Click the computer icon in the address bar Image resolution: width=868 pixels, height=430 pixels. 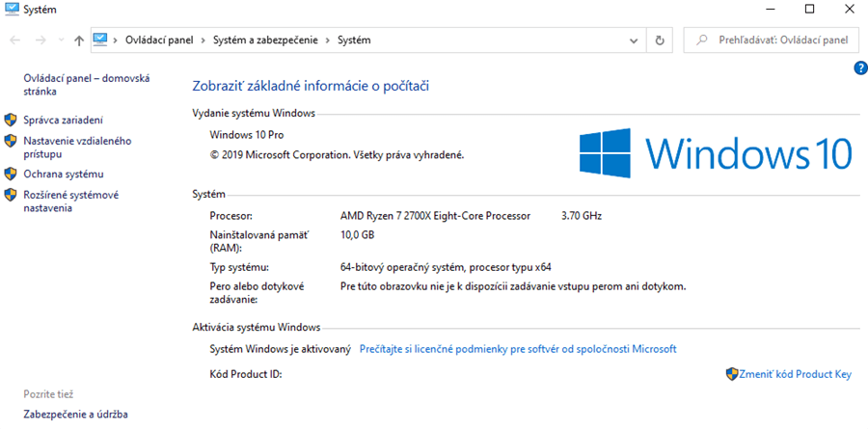tap(101, 40)
